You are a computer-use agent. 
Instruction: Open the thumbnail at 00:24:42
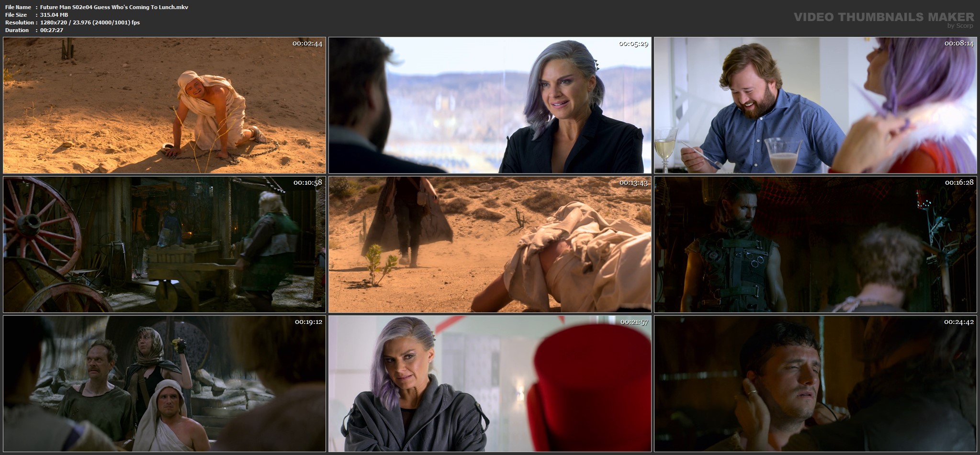pyautogui.click(x=816, y=384)
